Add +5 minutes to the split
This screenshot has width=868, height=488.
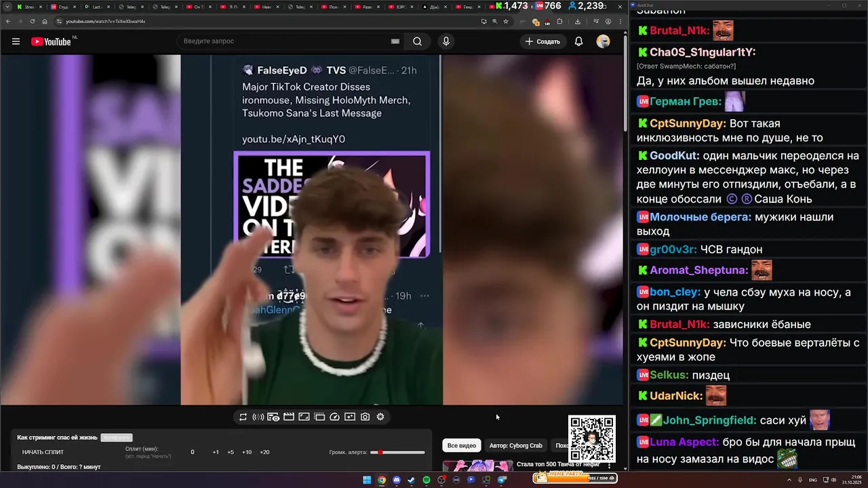[231, 452]
